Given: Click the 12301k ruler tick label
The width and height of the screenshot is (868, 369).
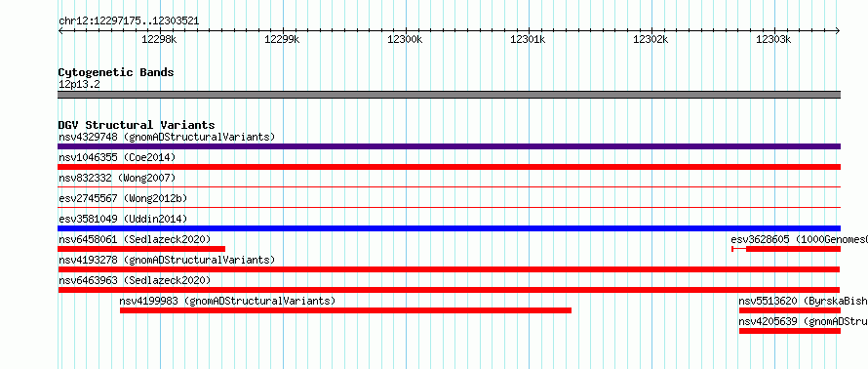Looking at the screenshot, I should coord(528,39).
